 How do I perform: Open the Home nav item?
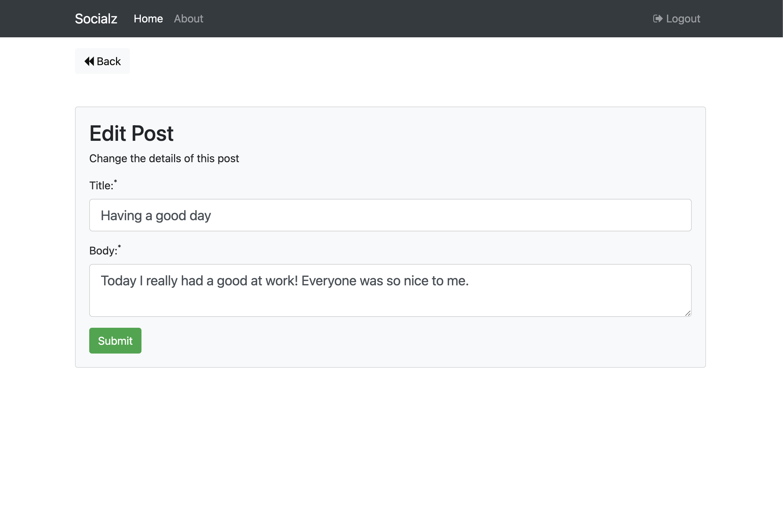pyautogui.click(x=148, y=19)
